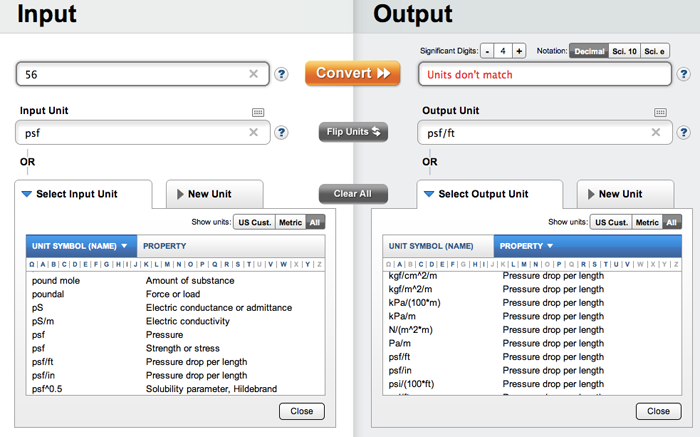Show US Cust. units in output panel
Image resolution: width=700 pixels, height=437 pixels.
[x=609, y=222]
